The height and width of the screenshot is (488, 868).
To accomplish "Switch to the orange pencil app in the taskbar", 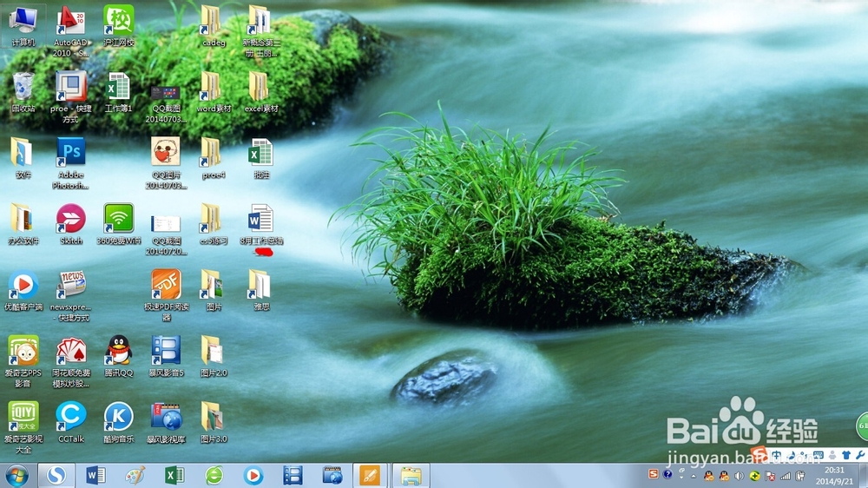I will [370, 475].
